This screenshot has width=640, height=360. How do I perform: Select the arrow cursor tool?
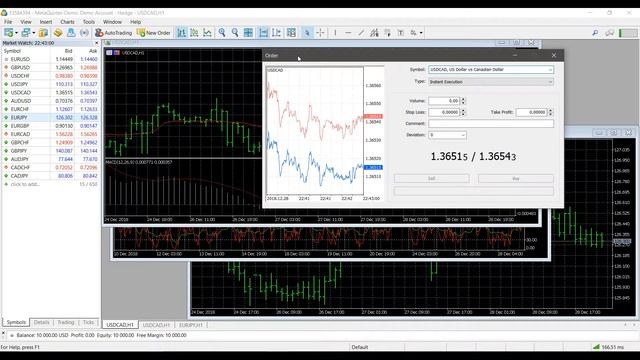coord(307,33)
